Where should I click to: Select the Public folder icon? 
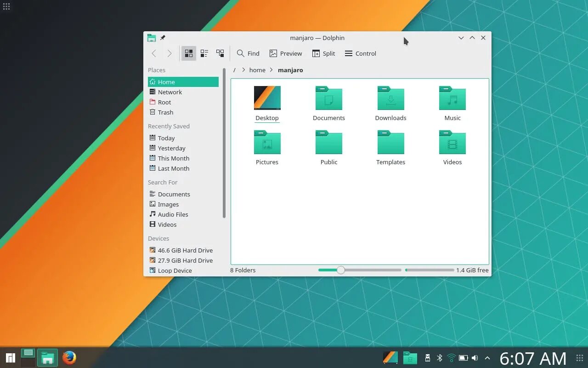tap(329, 142)
